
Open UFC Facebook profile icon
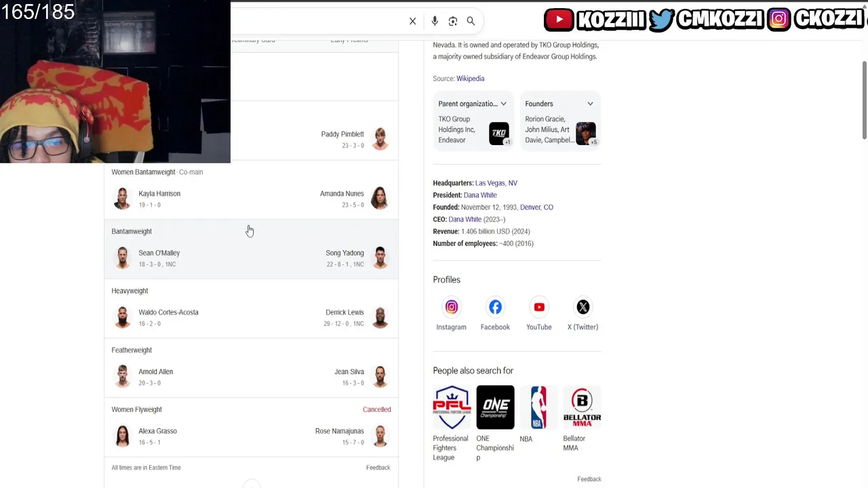click(495, 307)
